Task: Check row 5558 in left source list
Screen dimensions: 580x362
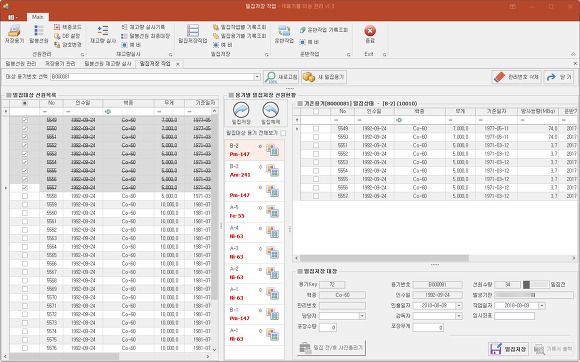Action: pyautogui.click(x=25, y=196)
